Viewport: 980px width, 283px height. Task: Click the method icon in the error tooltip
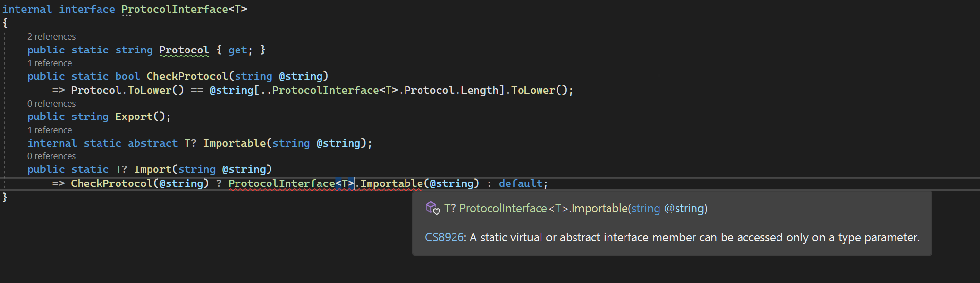pyautogui.click(x=433, y=208)
